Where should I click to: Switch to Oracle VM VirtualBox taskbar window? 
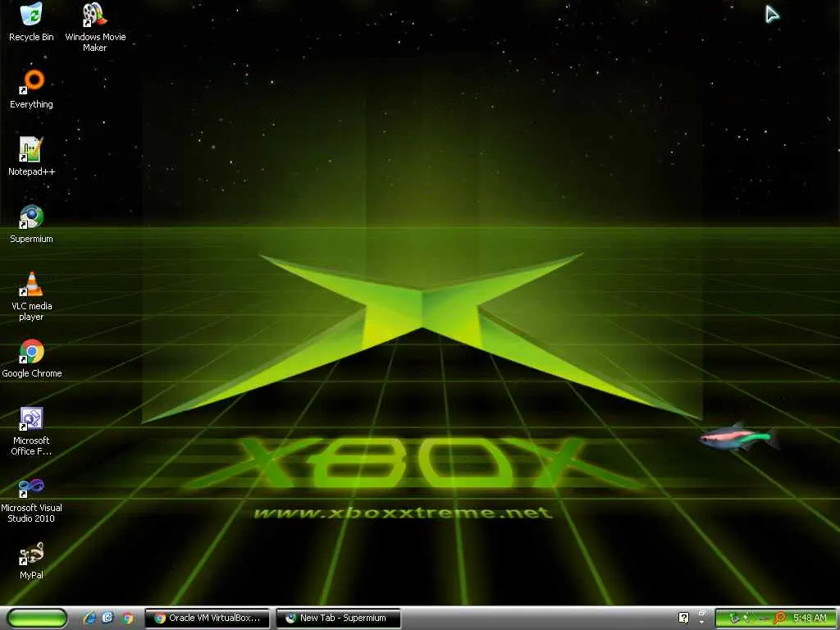point(207,618)
